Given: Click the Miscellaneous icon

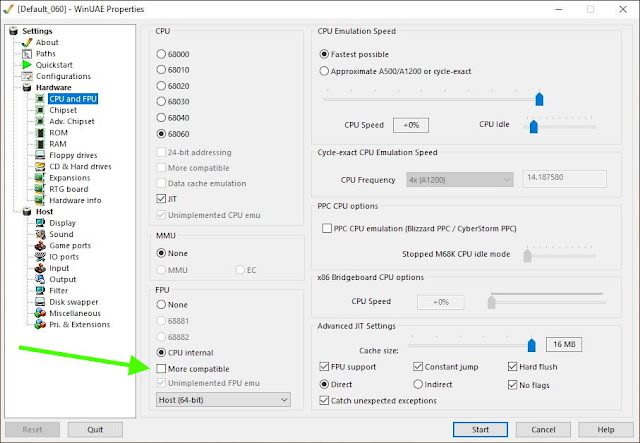Looking at the screenshot, I should click(40, 313).
